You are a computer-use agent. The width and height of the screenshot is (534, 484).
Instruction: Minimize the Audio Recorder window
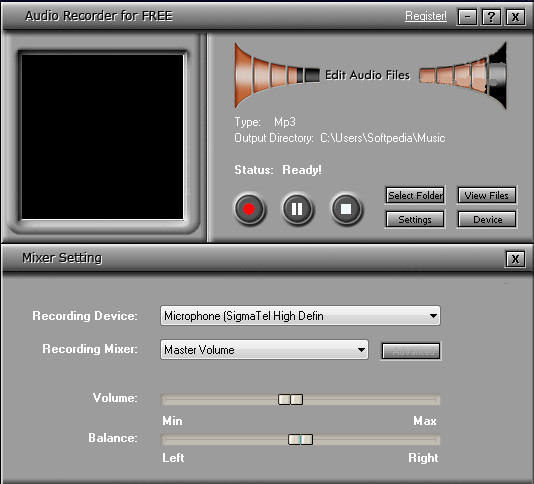tap(467, 16)
